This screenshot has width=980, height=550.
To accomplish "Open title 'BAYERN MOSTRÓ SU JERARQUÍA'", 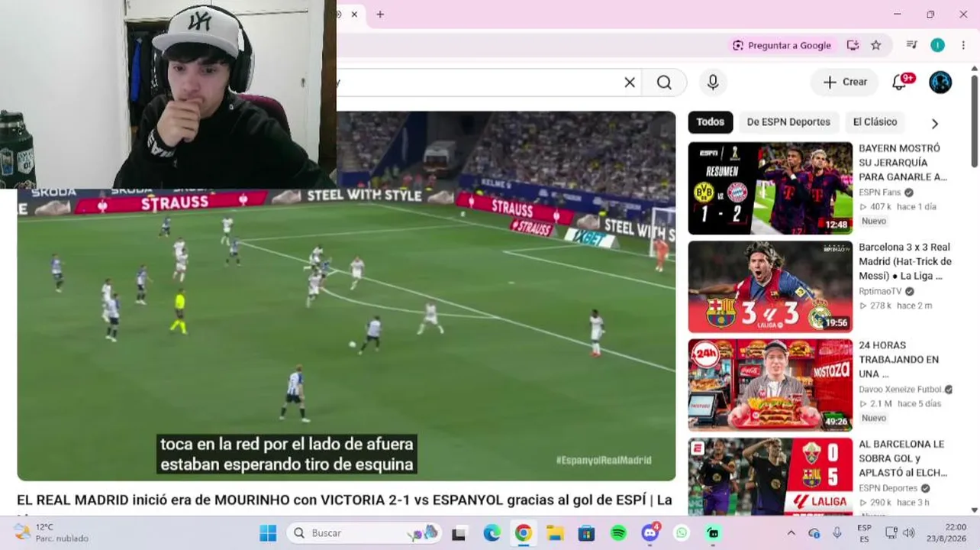I will click(903, 163).
